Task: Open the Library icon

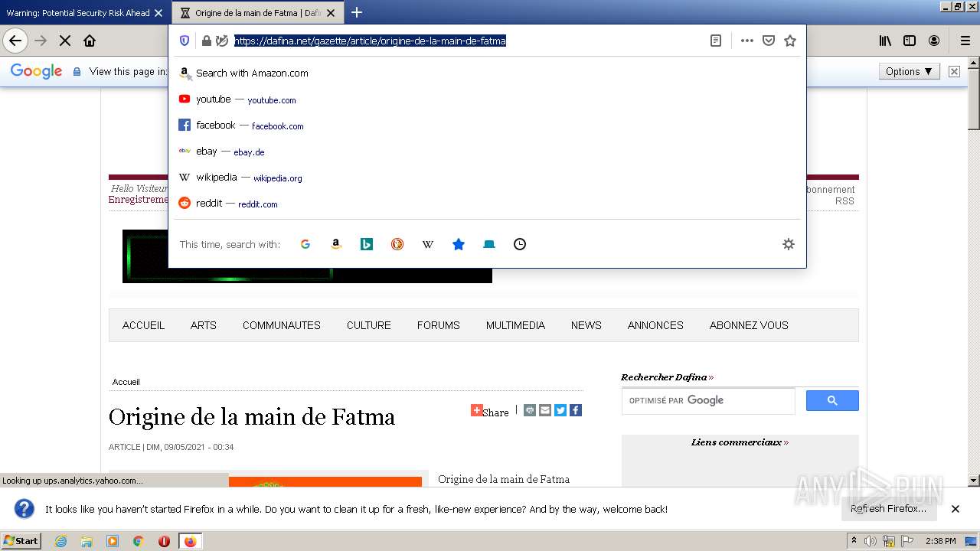Action: pos(885,41)
